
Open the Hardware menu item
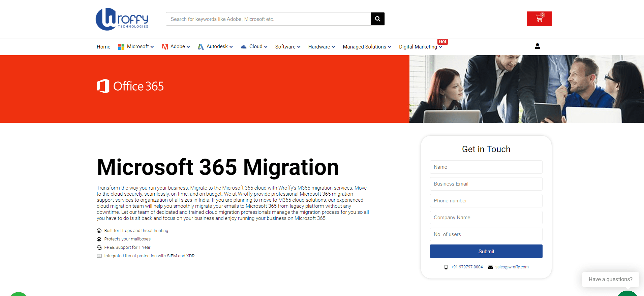tap(319, 47)
